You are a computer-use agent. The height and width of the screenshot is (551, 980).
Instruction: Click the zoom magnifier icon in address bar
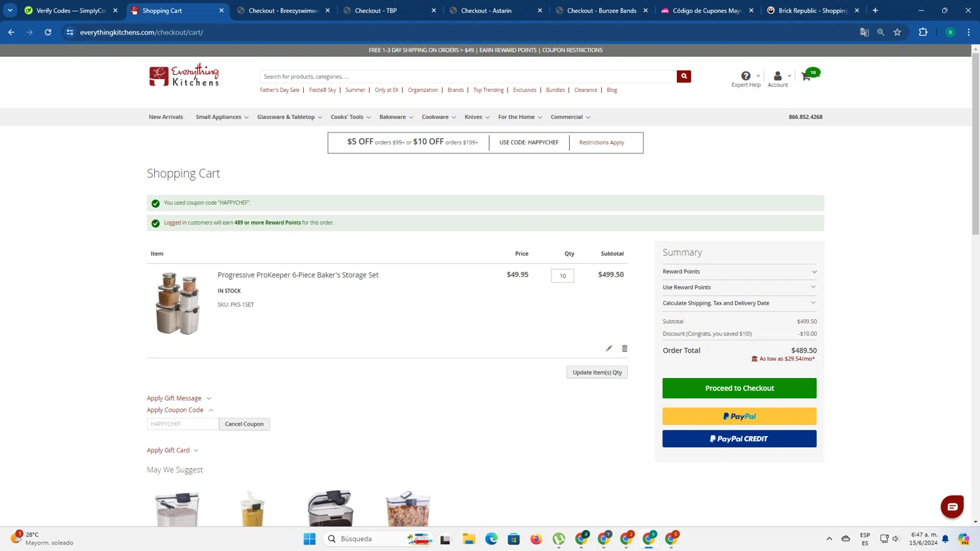pos(881,32)
